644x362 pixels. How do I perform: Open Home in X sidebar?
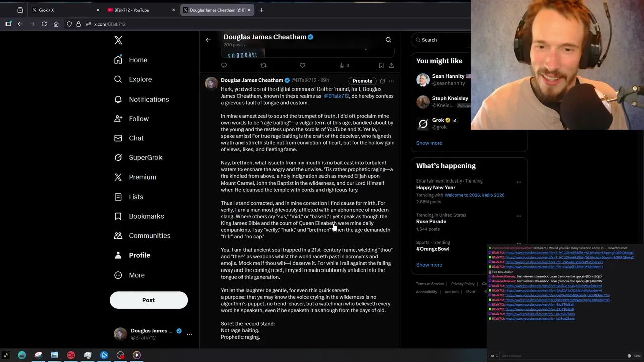tap(131, 60)
